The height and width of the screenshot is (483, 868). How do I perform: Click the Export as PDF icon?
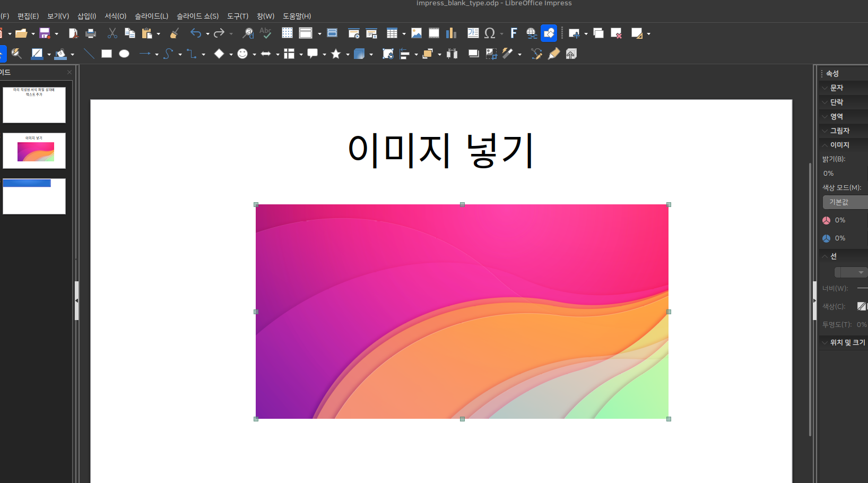click(73, 33)
